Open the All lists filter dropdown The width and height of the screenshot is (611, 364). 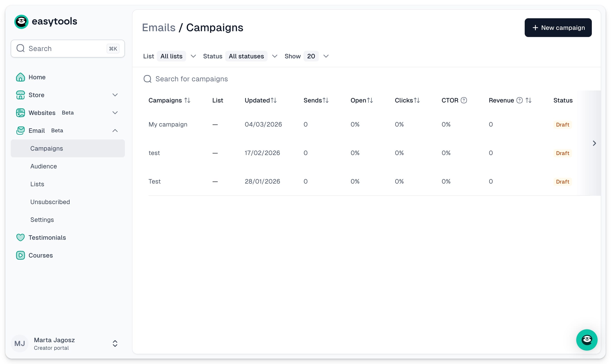tap(176, 56)
